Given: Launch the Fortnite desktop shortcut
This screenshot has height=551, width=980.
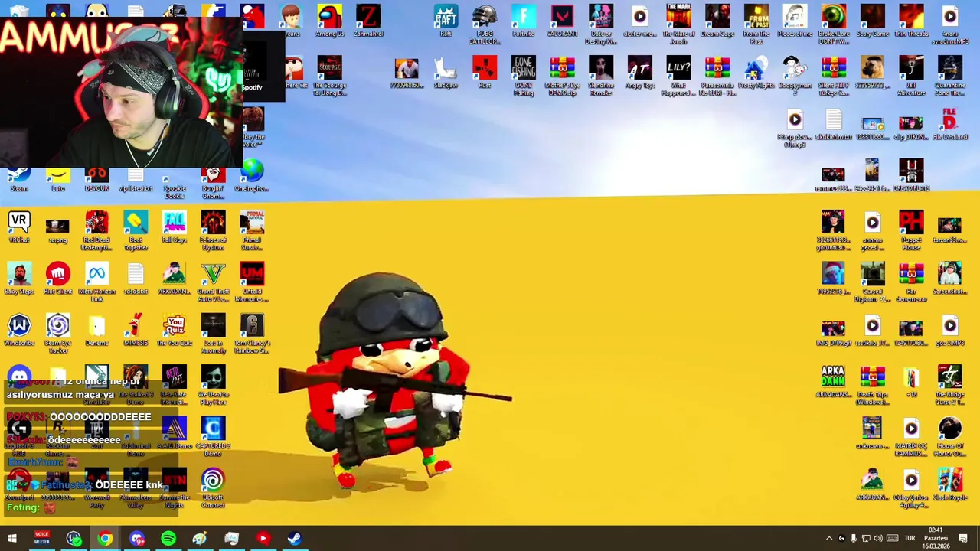Looking at the screenshot, I should point(523,21).
